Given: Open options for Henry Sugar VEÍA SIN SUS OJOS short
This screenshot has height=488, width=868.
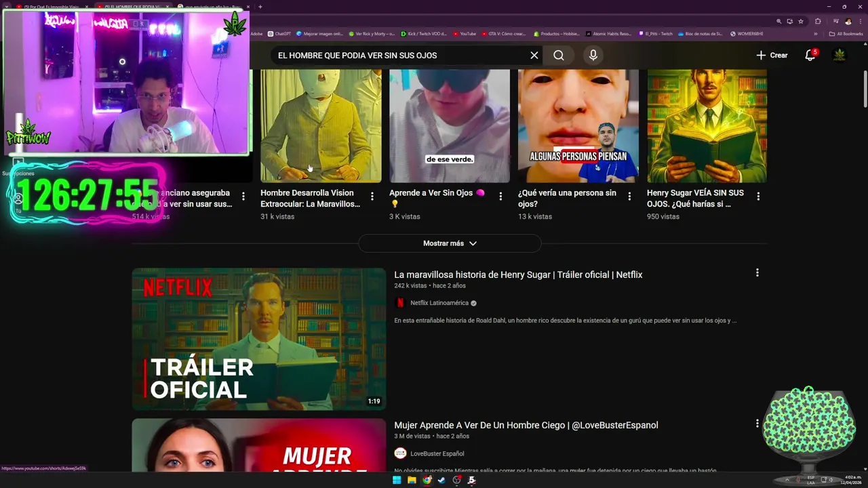Looking at the screenshot, I should point(758,197).
